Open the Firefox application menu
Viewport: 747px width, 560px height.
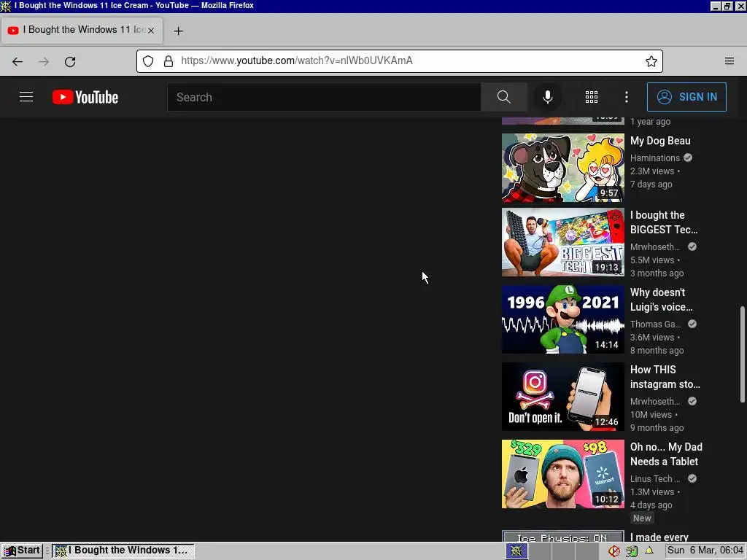tap(729, 61)
